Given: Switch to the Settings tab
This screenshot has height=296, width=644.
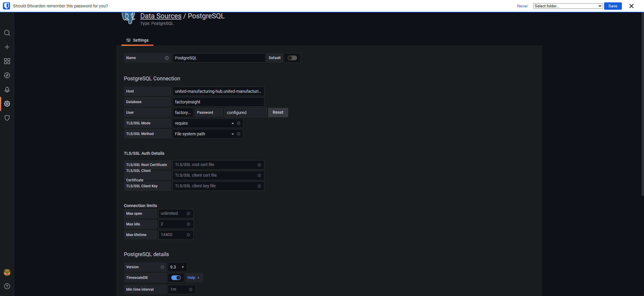Looking at the screenshot, I should point(138,40).
